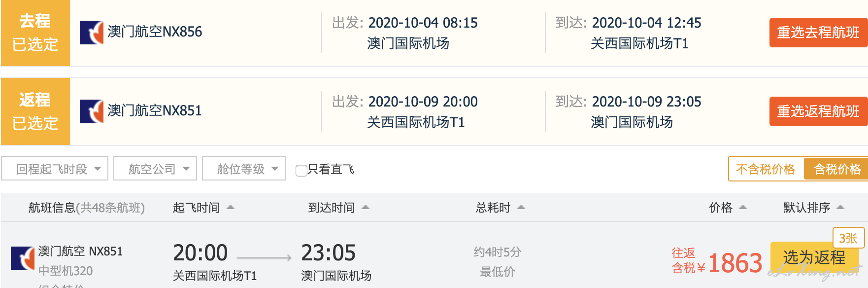Click the 3张 remaining tickets badge

point(848,238)
